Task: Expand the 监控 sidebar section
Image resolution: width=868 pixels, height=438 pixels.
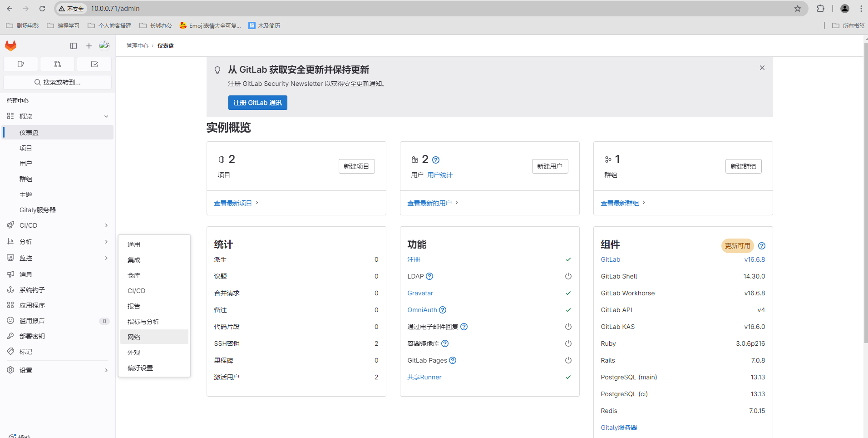Action: tap(58, 258)
